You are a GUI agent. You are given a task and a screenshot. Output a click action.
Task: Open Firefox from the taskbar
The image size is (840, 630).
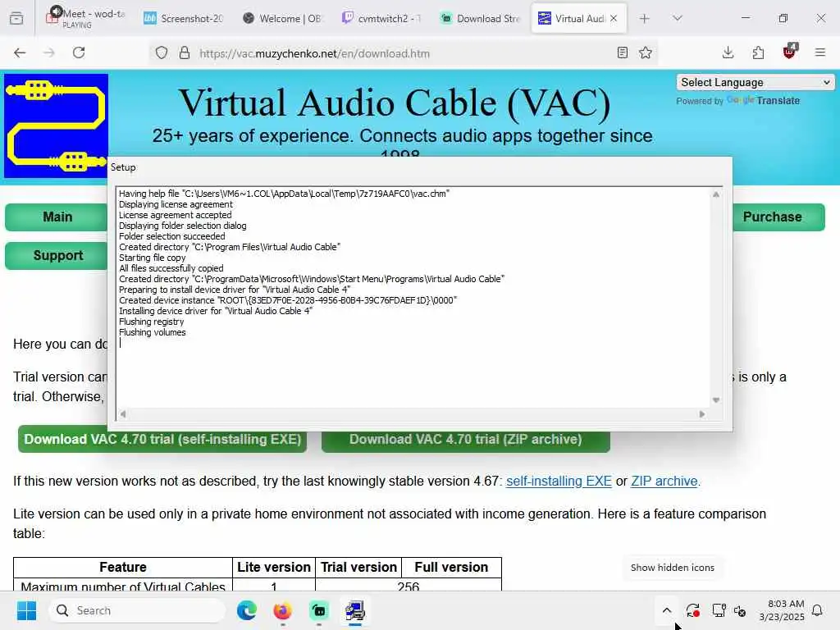(282, 610)
